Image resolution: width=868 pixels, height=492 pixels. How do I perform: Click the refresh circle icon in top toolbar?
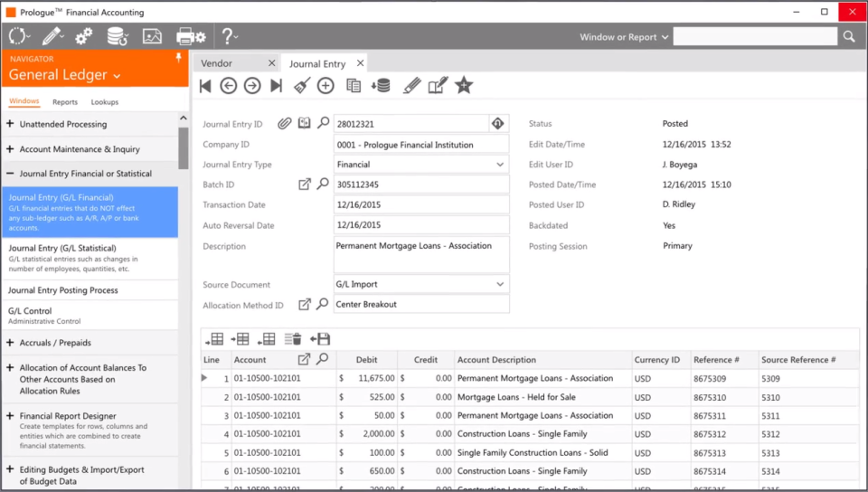coord(18,36)
